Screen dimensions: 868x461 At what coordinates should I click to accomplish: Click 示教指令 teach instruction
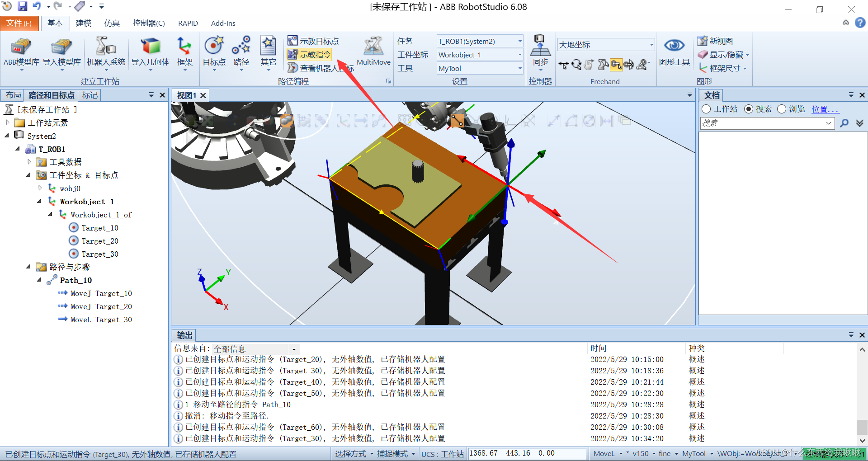[309, 55]
